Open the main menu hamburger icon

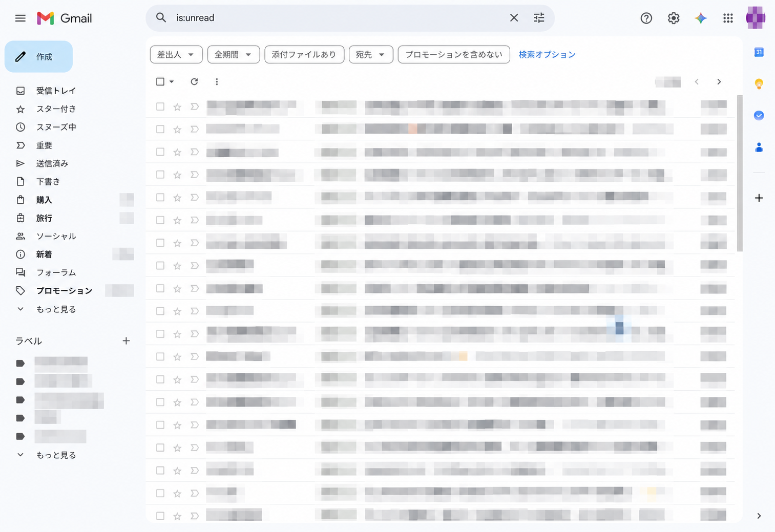coord(20,18)
